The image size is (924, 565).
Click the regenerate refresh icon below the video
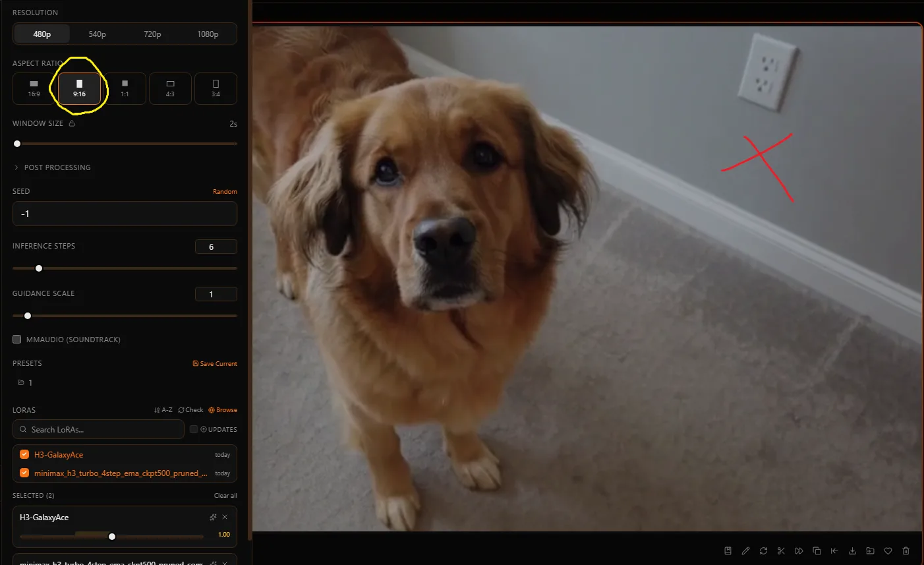coord(763,550)
